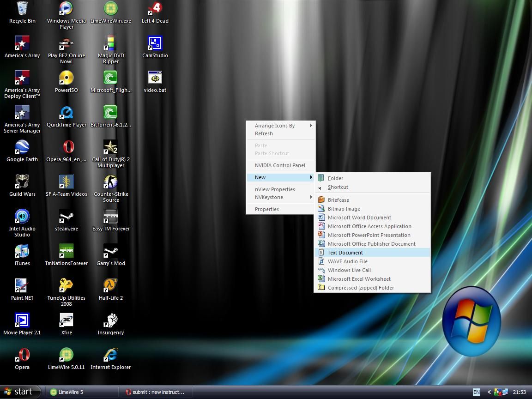Open the Recycle Bin desktop icon
This screenshot has height=399, width=532.
[22, 9]
